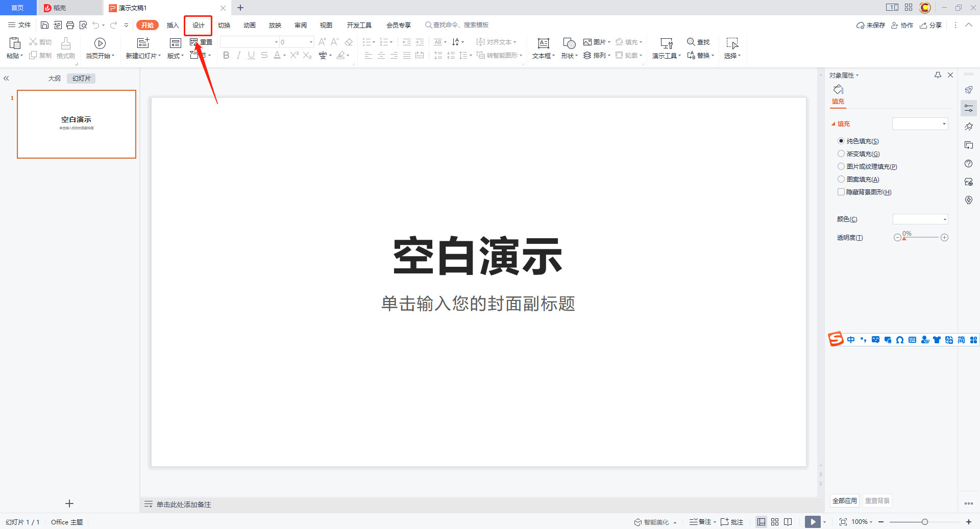This screenshot has height=529, width=980.
Task: Click Smart Beautify (智能美化) in status bar
Action: click(x=655, y=522)
